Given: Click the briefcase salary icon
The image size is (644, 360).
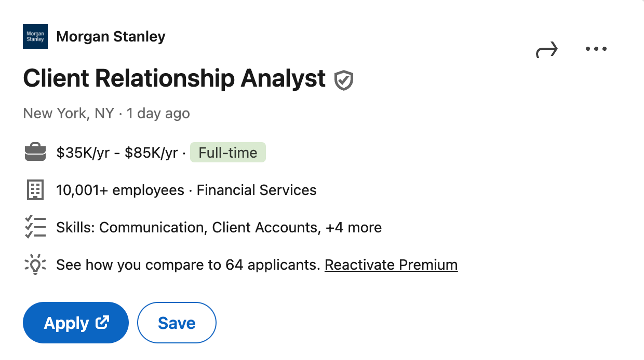Looking at the screenshot, I should tap(35, 153).
